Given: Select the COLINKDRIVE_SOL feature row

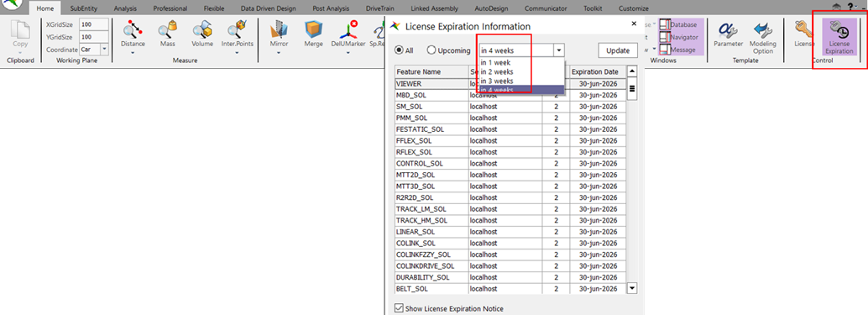Looking at the screenshot, I should (x=510, y=265).
